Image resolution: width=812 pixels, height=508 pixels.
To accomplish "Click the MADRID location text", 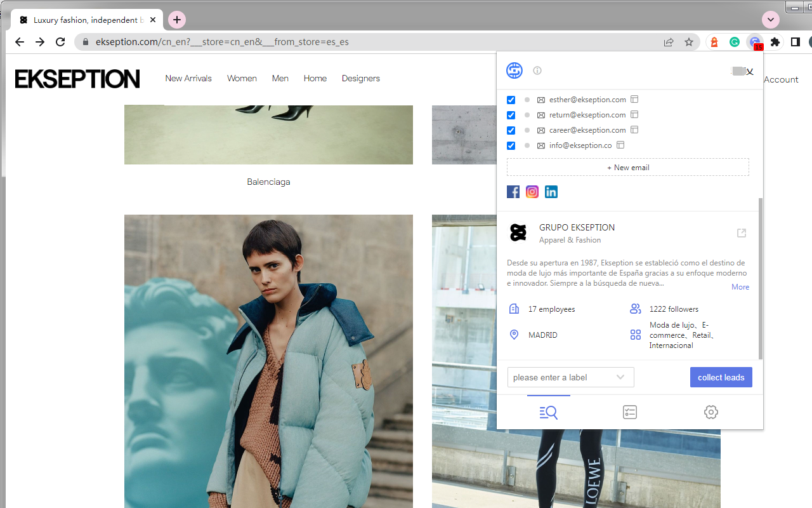I will 542,335.
